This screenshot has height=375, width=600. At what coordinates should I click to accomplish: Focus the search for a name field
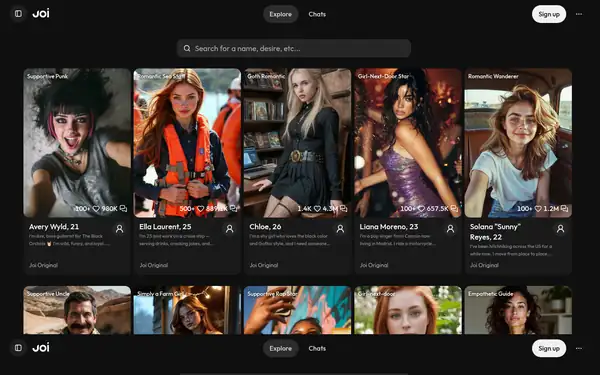(294, 48)
